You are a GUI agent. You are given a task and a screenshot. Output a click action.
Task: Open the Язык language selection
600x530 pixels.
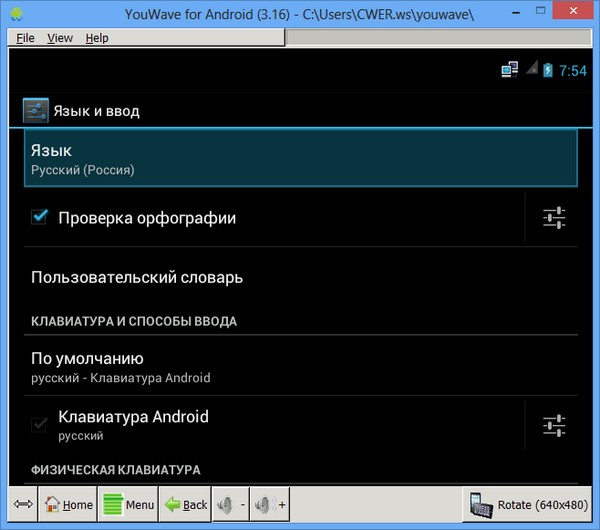point(300,159)
